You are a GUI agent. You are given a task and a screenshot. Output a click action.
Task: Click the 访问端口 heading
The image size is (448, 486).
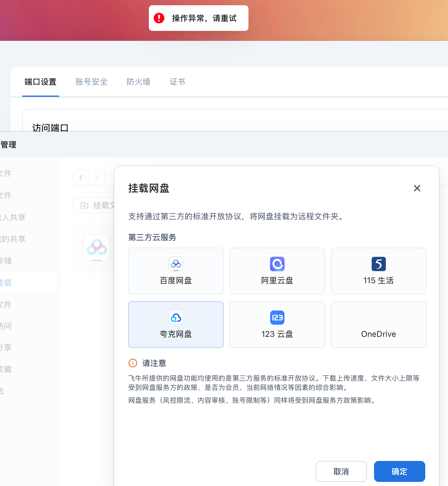click(x=50, y=128)
